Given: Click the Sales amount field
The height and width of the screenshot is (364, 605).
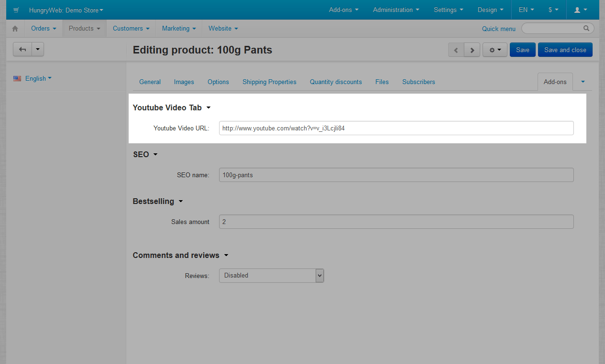Looking at the screenshot, I should click(x=396, y=222).
